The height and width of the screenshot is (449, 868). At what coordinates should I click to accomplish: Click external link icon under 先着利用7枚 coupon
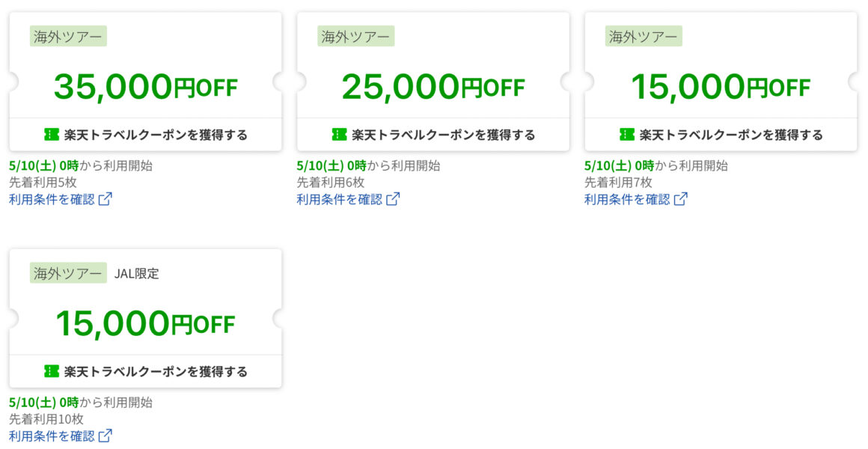click(681, 199)
